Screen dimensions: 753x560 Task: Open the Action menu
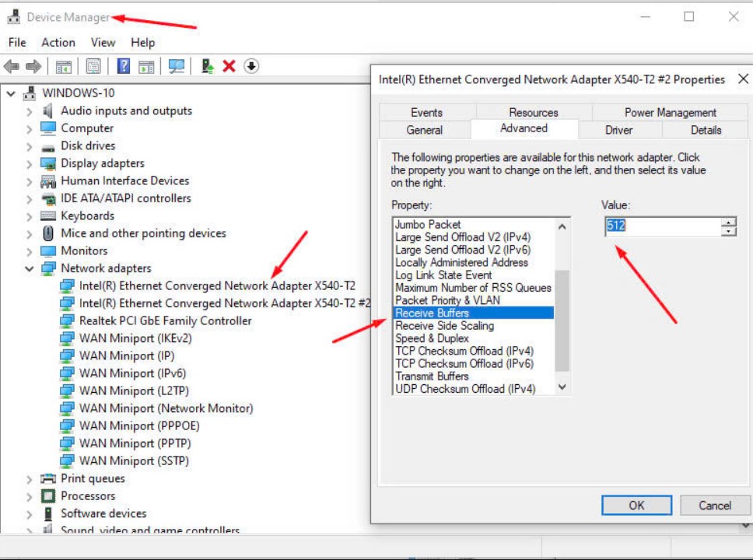coord(58,43)
